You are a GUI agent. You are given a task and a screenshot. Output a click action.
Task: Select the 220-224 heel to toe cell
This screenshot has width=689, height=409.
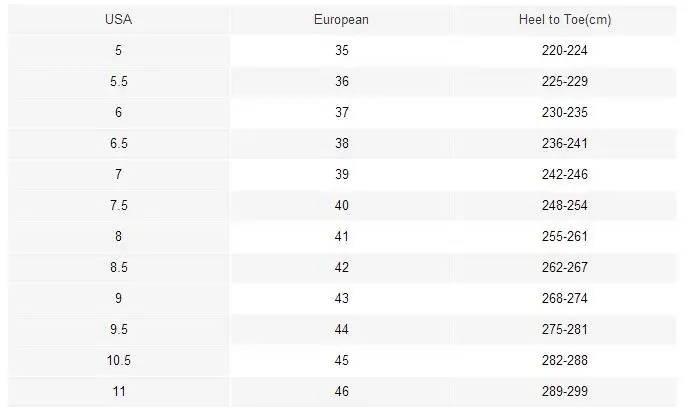563,50
